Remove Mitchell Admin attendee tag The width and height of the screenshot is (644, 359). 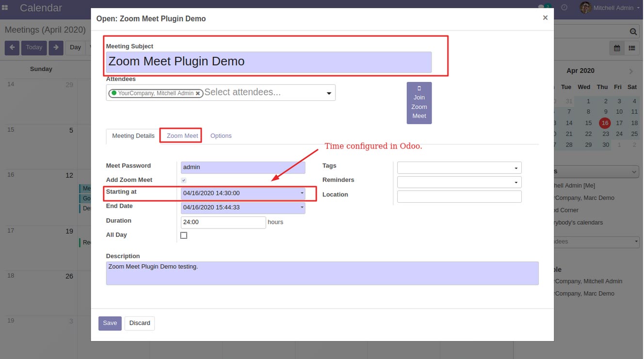click(x=198, y=94)
